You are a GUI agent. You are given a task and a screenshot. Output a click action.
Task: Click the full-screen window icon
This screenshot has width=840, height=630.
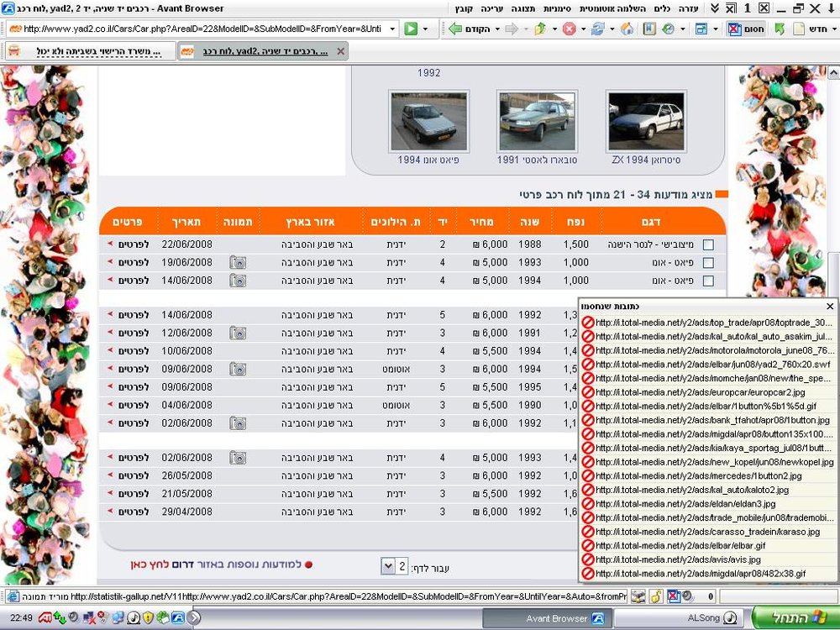701,29
